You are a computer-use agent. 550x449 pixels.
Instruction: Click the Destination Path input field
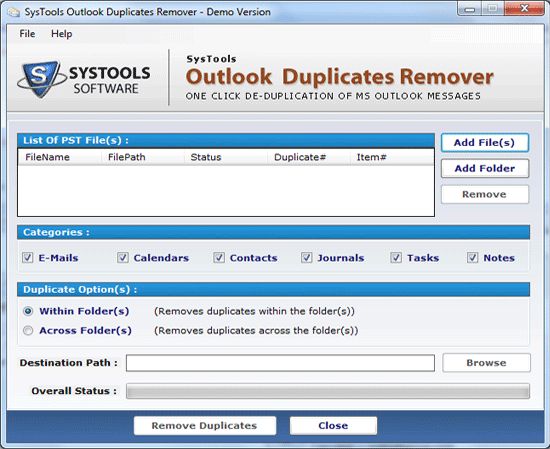click(280, 363)
